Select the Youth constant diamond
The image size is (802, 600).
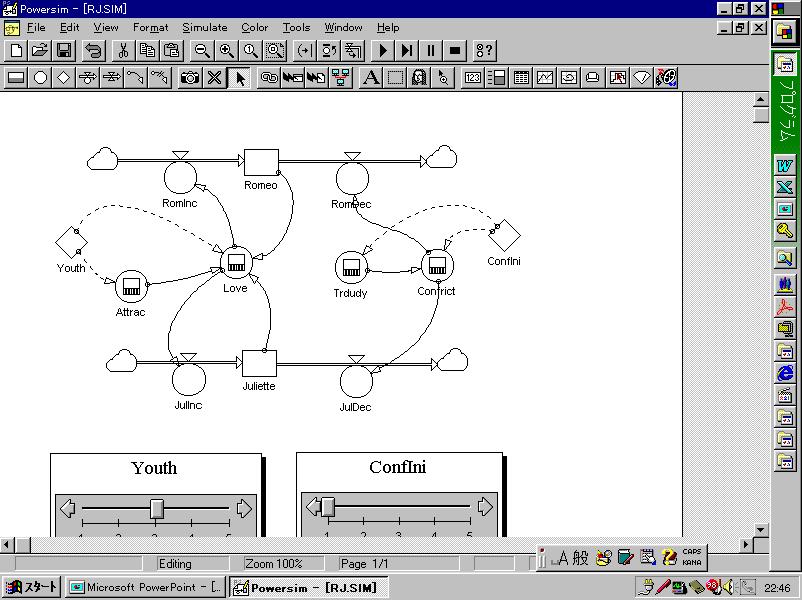(71, 242)
